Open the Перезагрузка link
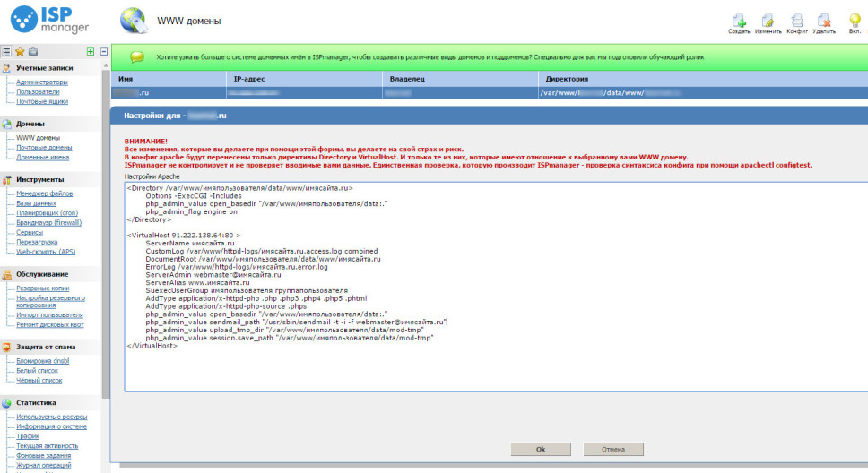This screenshot has height=473, width=868. click(37, 242)
